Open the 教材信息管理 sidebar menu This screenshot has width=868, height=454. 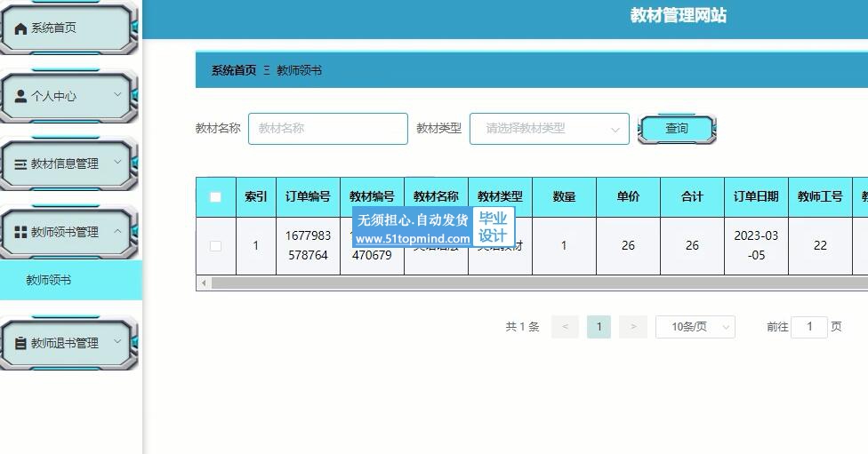[68, 163]
